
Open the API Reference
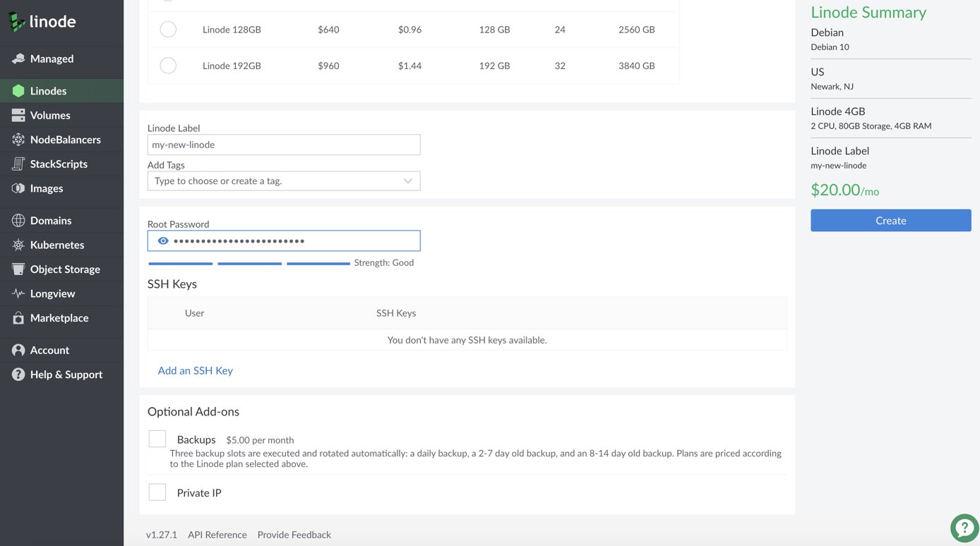[x=217, y=534]
